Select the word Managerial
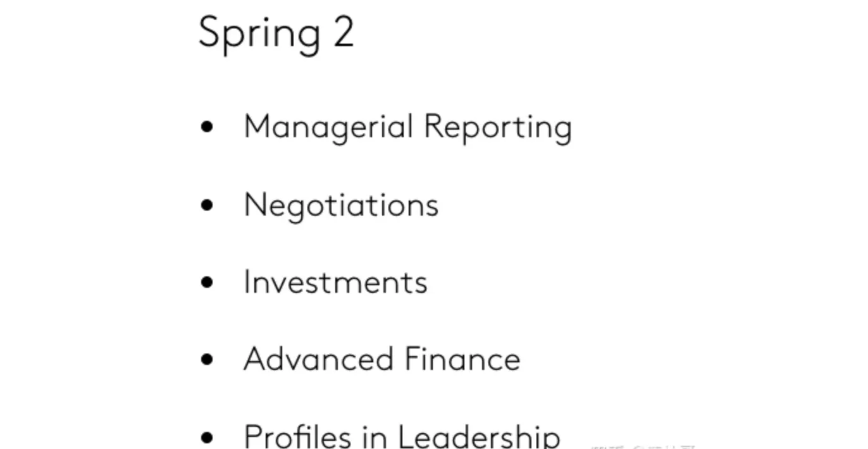 point(328,127)
